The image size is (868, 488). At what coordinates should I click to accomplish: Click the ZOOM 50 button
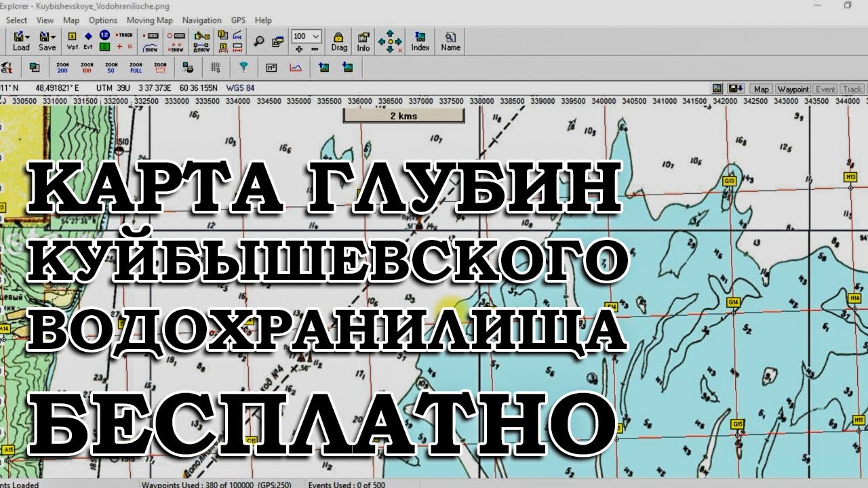pyautogui.click(x=111, y=68)
